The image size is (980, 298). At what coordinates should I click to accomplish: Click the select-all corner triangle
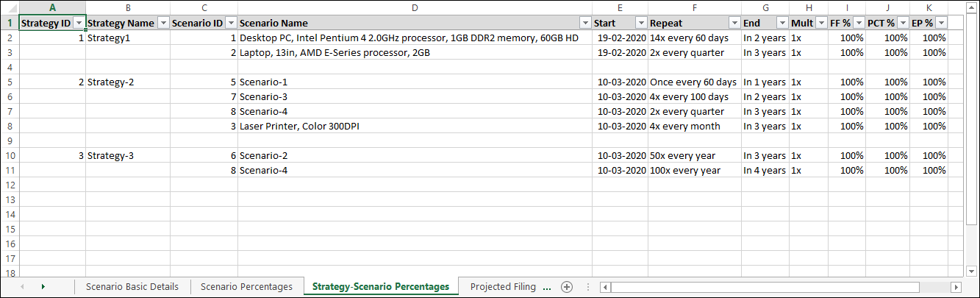click(x=10, y=8)
